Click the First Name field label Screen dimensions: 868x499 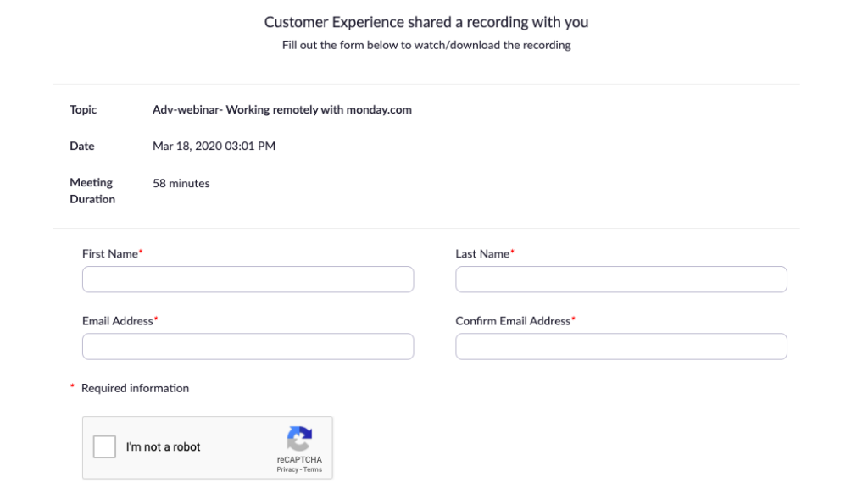coord(110,253)
